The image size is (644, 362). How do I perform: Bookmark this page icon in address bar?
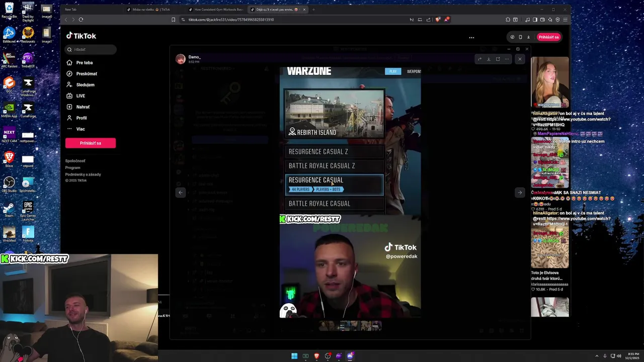click(173, 20)
